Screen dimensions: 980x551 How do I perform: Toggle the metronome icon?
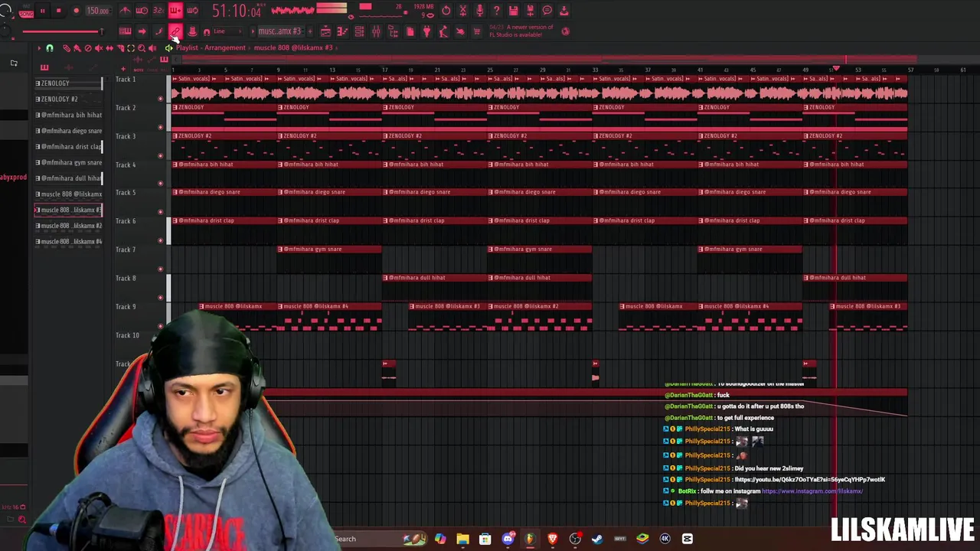pyautogui.click(x=125, y=11)
